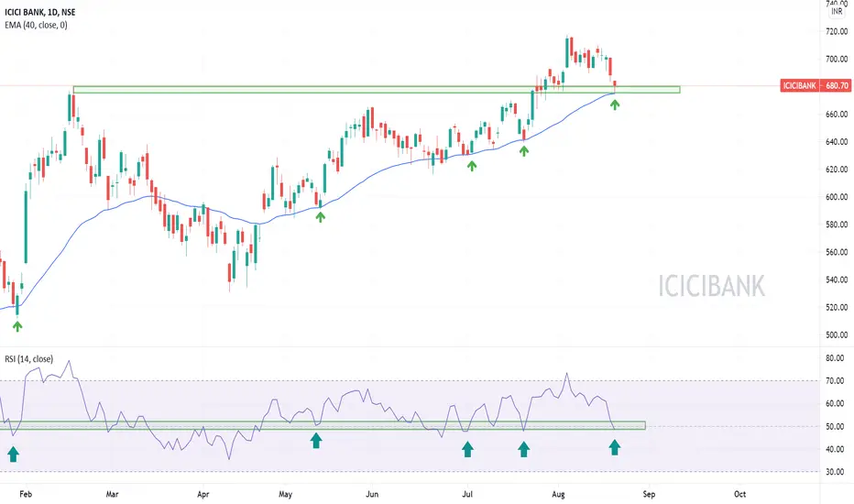Open the INR currency selector on price axis

pyautogui.click(x=837, y=11)
